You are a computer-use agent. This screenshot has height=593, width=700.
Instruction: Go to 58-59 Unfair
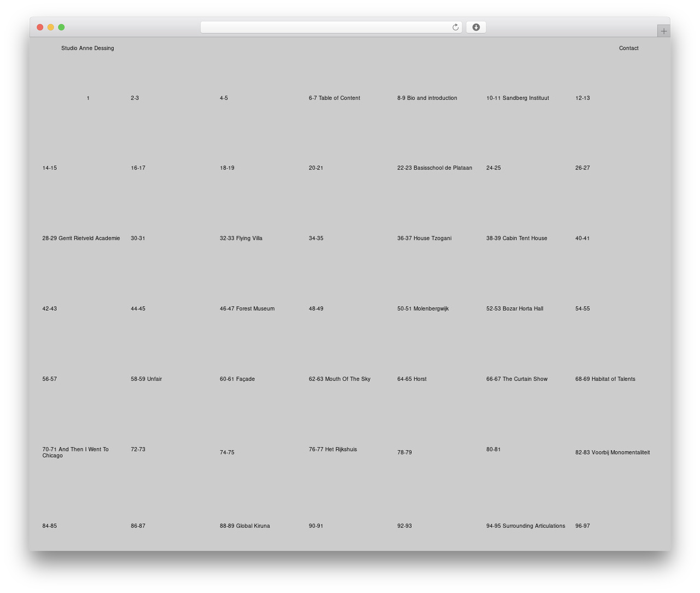146,379
